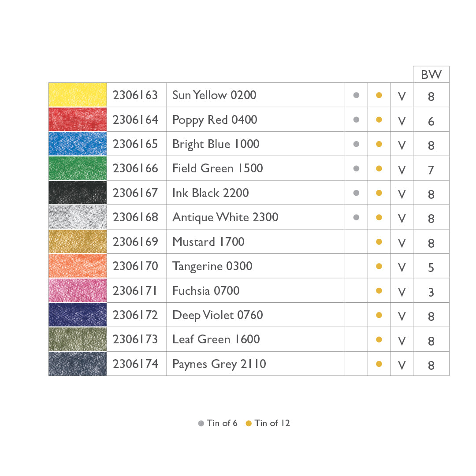The height and width of the screenshot is (476, 476).
Task: Click the Sun Yellow color swatch
Action: point(78,95)
